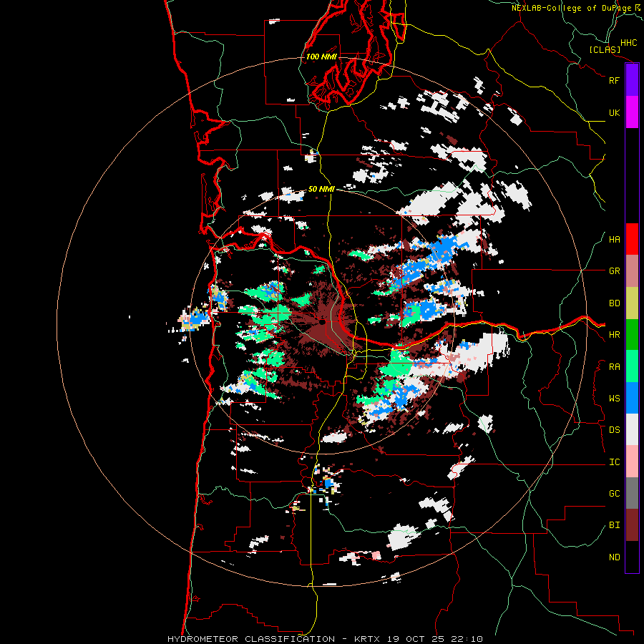
Task: Click the "50 NMI" range ring label
Action: click(x=321, y=189)
